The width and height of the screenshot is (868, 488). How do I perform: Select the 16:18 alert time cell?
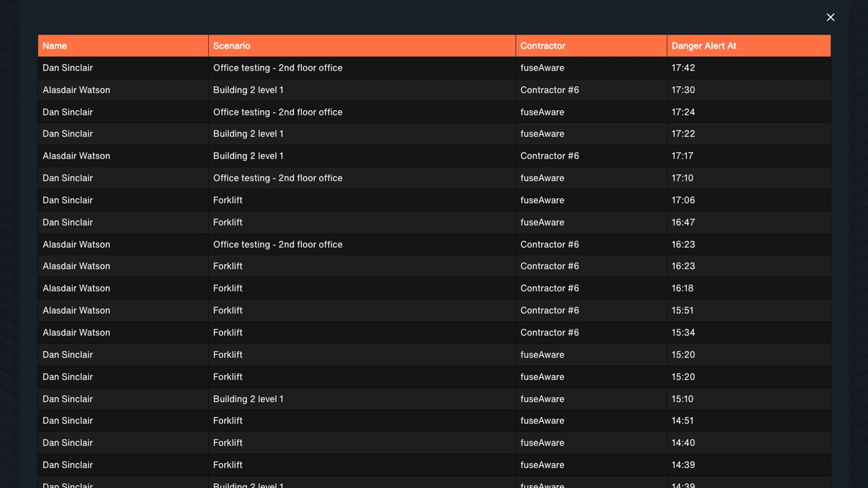[x=682, y=288]
